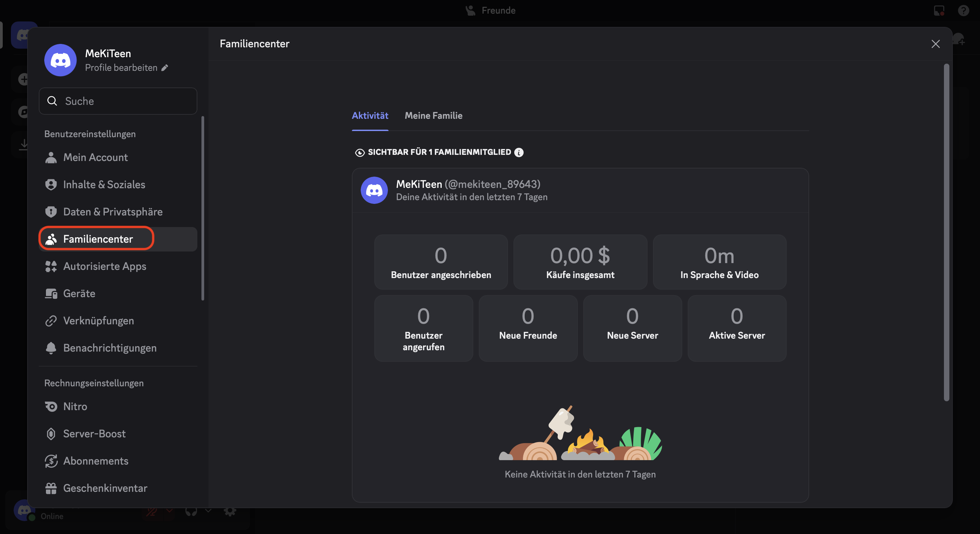Image resolution: width=980 pixels, height=534 pixels.
Task: Close the settings dialog with X
Action: coord(935,44)
